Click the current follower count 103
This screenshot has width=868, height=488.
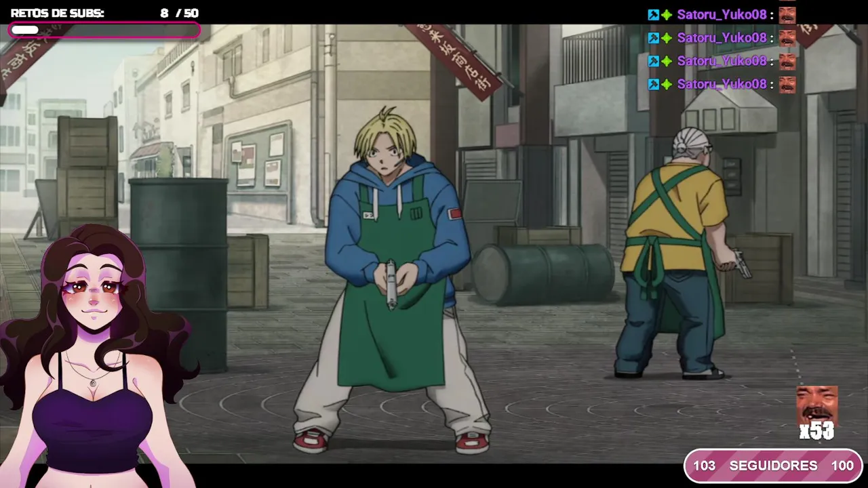coord(704,466)
